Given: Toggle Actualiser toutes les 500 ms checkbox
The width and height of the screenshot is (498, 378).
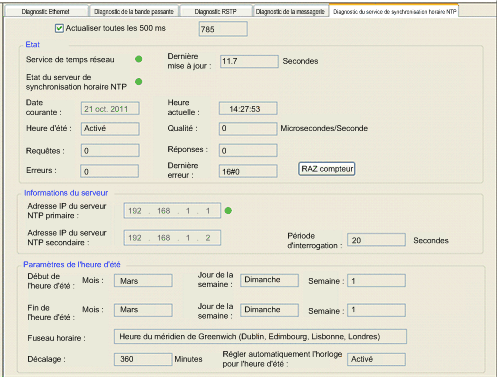Looking at the screenshot, I should point(59,28).
